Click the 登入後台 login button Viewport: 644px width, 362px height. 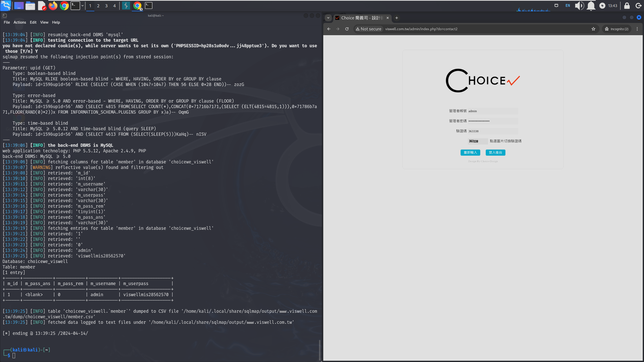click(x=495, y=153)
